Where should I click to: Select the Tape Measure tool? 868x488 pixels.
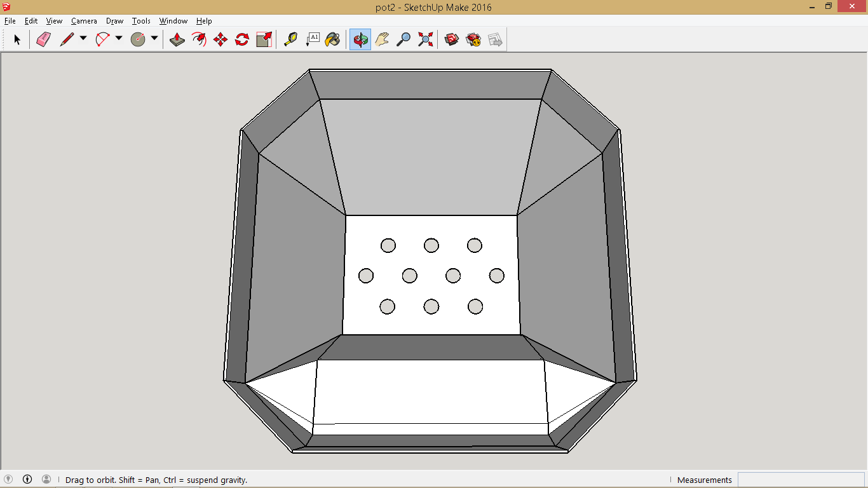292,39
